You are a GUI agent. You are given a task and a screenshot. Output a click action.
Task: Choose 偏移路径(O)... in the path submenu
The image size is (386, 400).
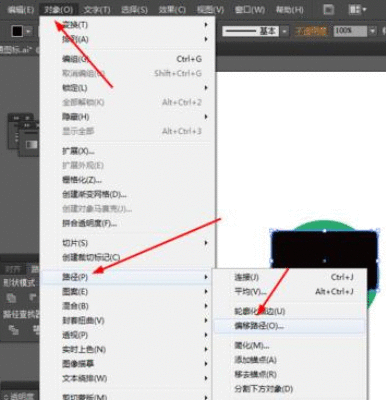[289, 326]
